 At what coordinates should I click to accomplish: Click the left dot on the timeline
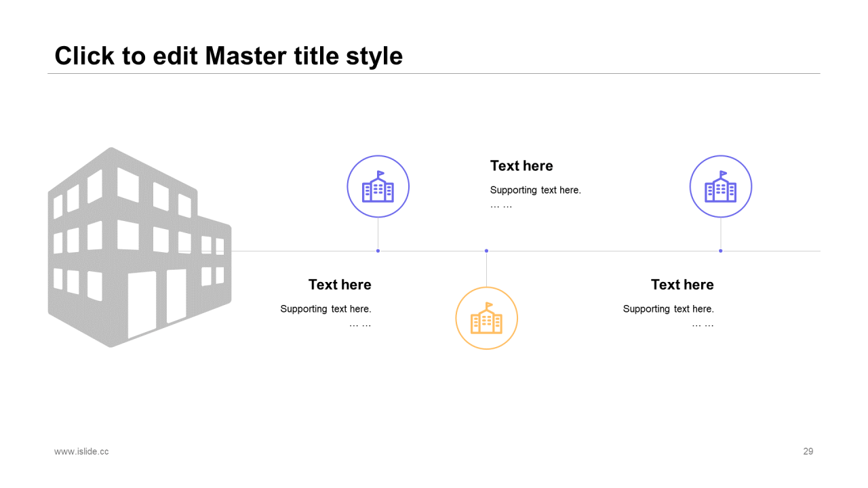pos(378,251)
